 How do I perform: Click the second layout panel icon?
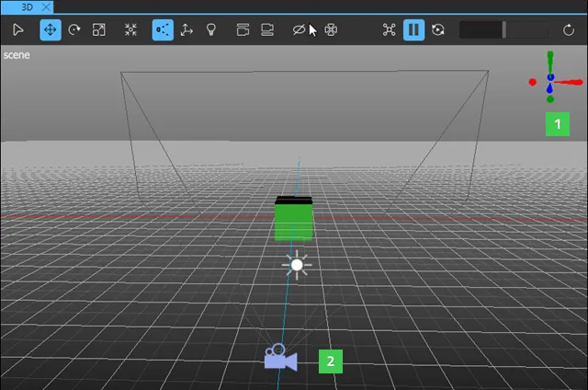(267, 29)
